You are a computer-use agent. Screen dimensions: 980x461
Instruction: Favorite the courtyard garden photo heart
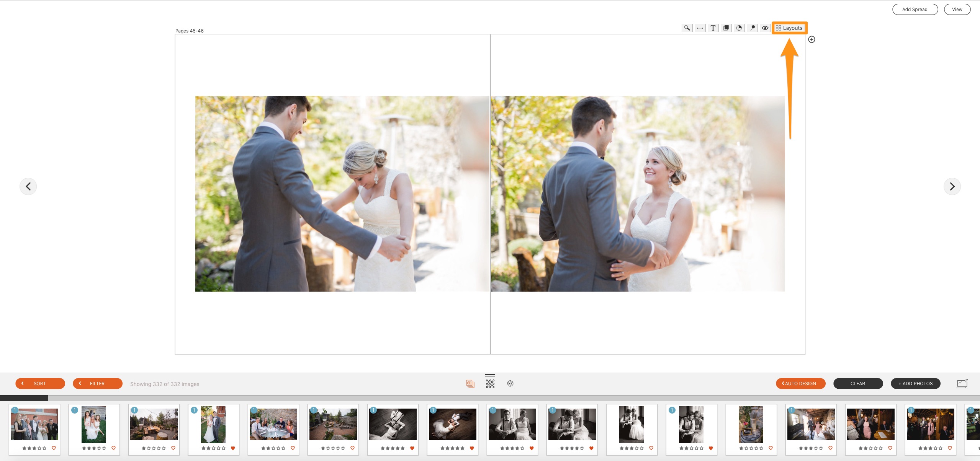coord(352,448)
